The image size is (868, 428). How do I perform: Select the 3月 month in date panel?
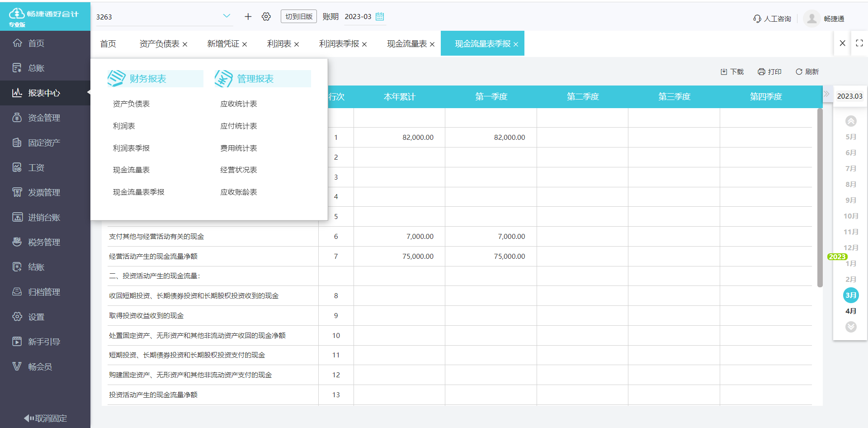tap(851, 295)
